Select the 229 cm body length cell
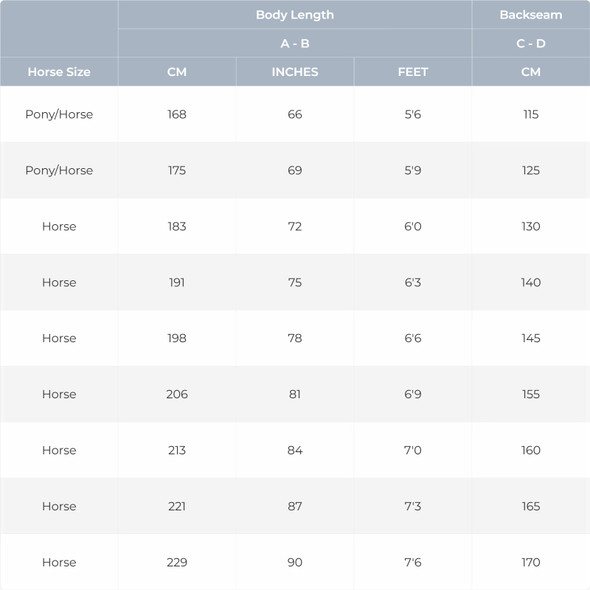Screen dimensions: 590x590 point(177,562)
